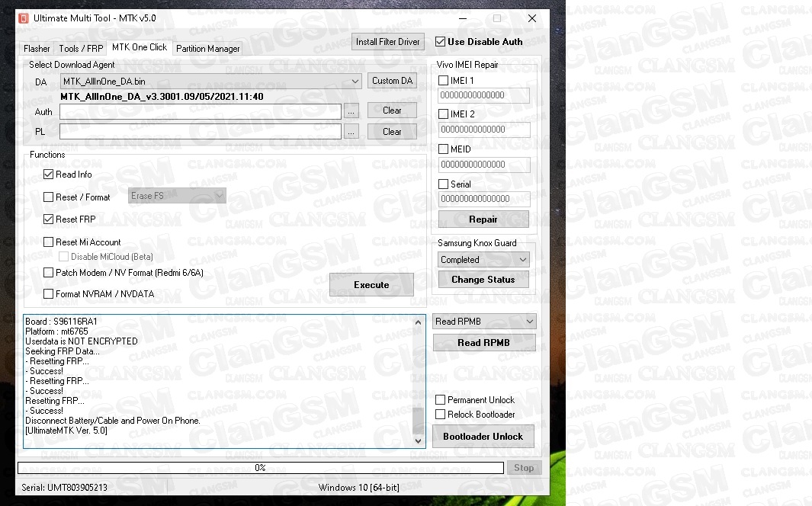The image size is (812, 506).
Task: Enable the Reset / Format checkbox
Action: click(49, 197)
